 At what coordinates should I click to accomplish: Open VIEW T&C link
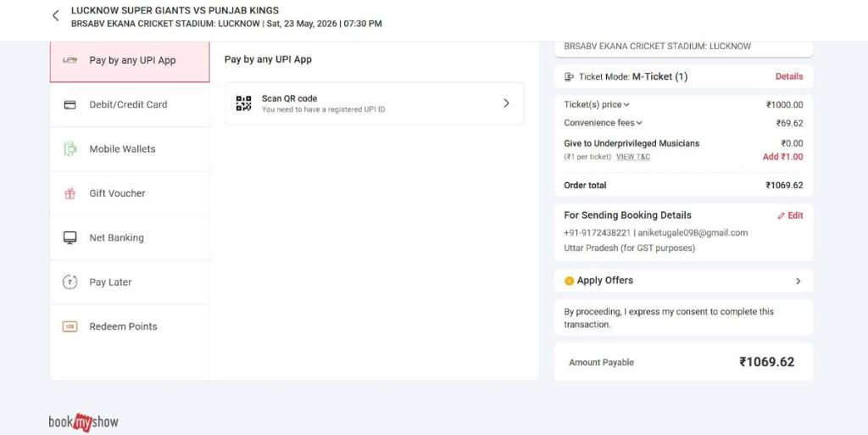pyautogui.click(x=633, y=157)
